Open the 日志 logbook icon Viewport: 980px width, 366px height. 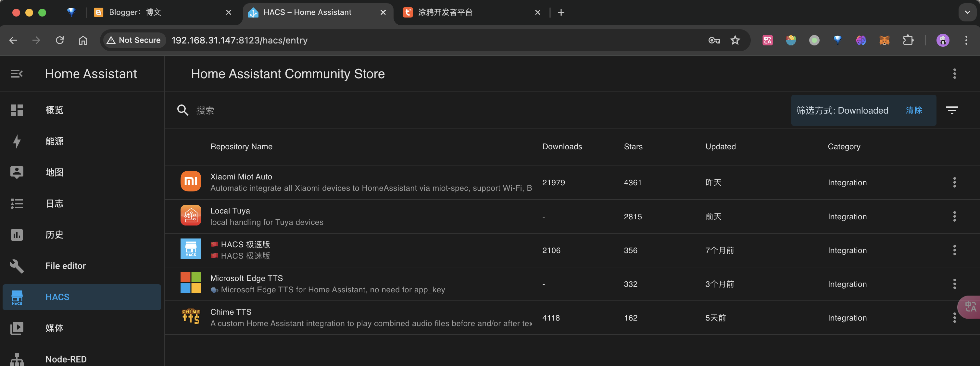click(17, 204)
